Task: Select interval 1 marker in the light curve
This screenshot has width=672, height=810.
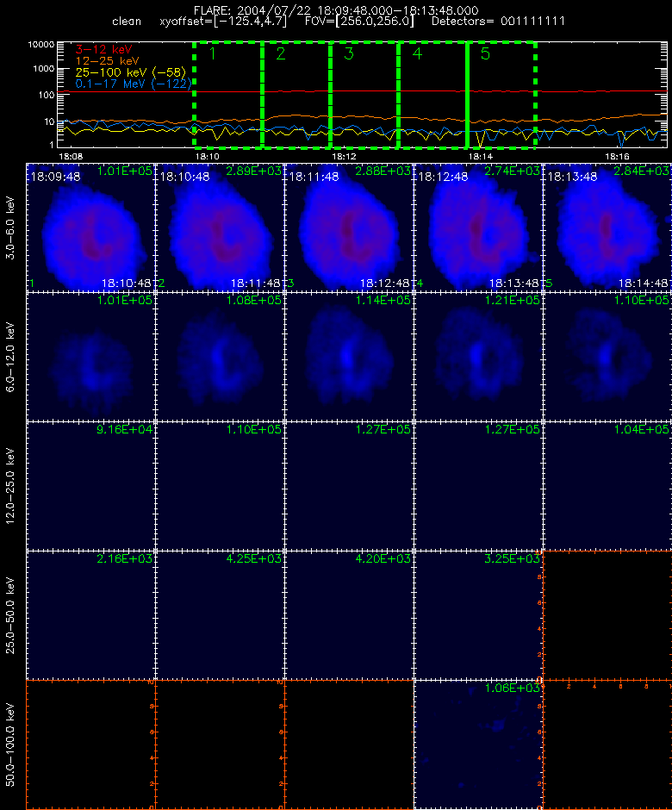Action: tap(212, 53)
